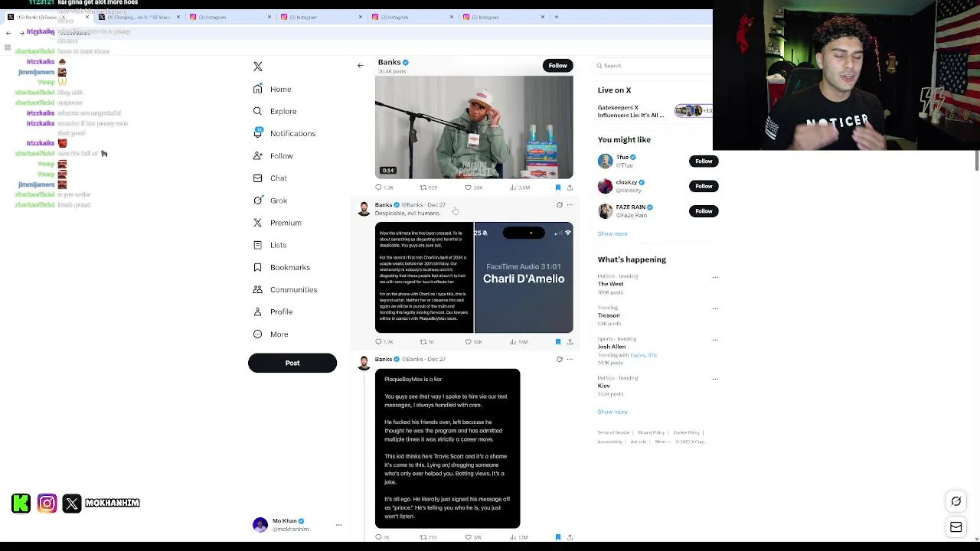This screenshot has width=980, height=551.
Task: Play the Full Send Podcast video
Action: tap(474, 127)
